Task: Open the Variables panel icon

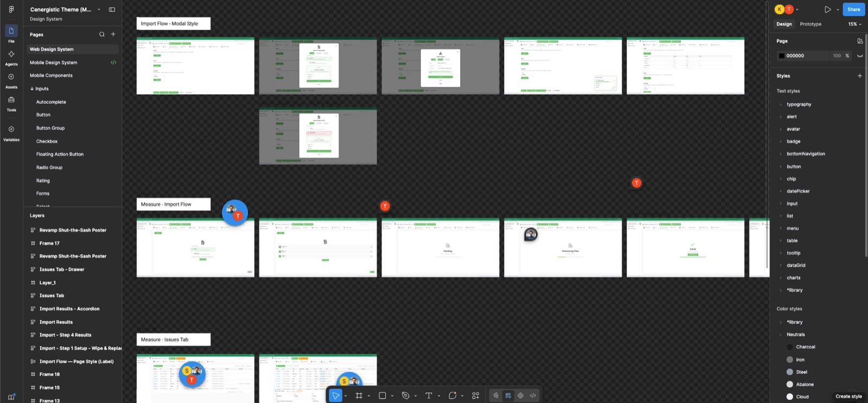Action: 11,129
